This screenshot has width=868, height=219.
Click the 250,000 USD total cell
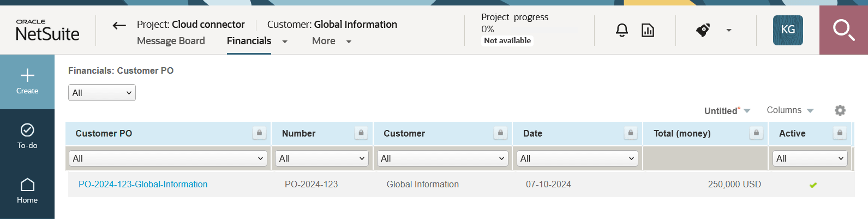pos(734,185)
